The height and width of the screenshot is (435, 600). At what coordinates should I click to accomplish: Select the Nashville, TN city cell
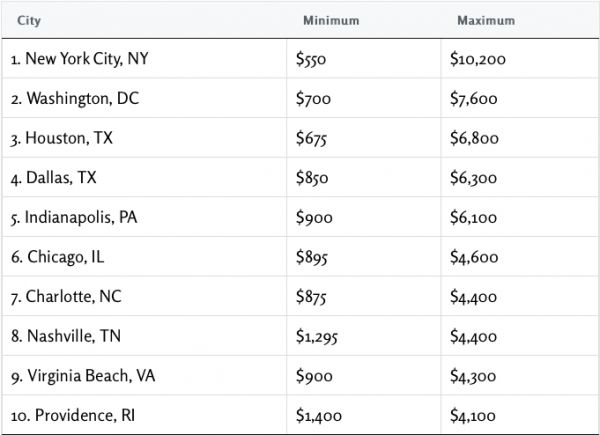(64, 336)
